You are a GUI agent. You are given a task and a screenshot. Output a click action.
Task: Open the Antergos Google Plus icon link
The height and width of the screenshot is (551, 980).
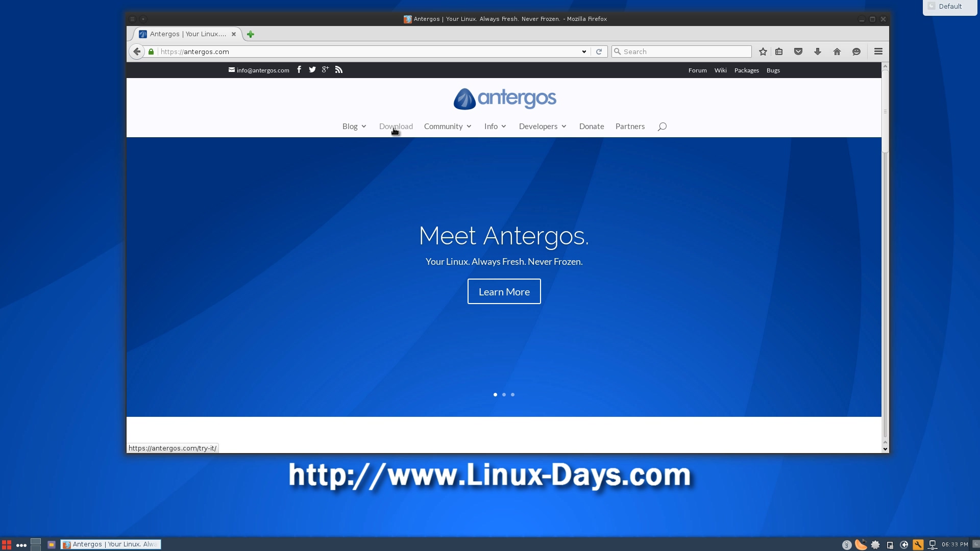pos(325,69)
